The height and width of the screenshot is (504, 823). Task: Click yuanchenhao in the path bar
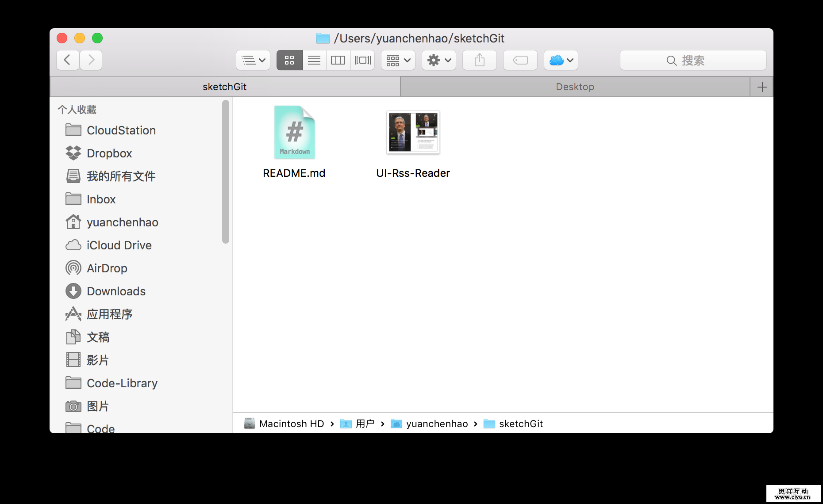point(436,424)
